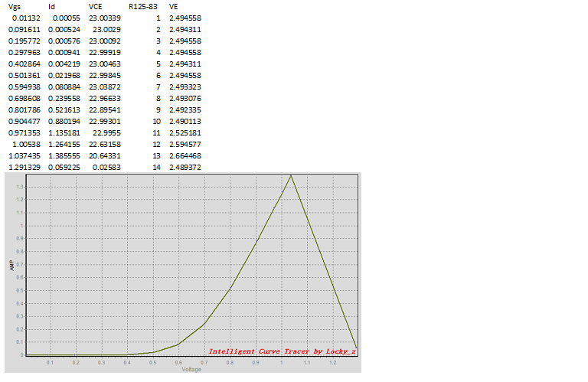Click the Vgs cell 1.037435
This screenshot has height=382, width=588.
coord(24,156)
